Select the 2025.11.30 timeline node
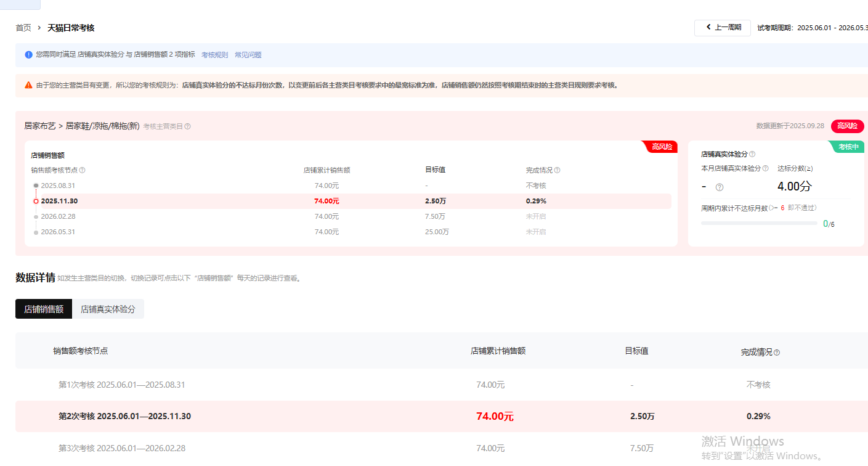 59,201
